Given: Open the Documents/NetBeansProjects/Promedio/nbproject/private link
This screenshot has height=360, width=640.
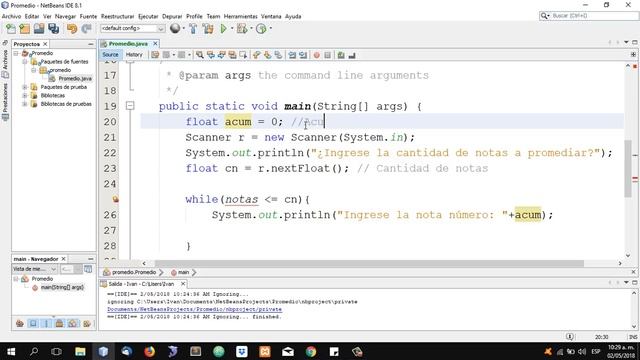Looking at the screenshot, I should tap(194, 309).
